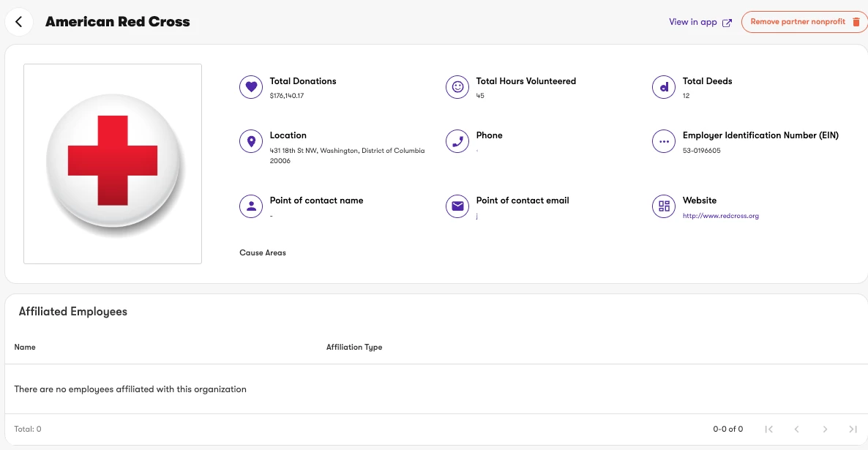Click the no employees affiliated message
The width and height of the screenshot is (868, 450).
pyautogui.click(x=130, y=389)
